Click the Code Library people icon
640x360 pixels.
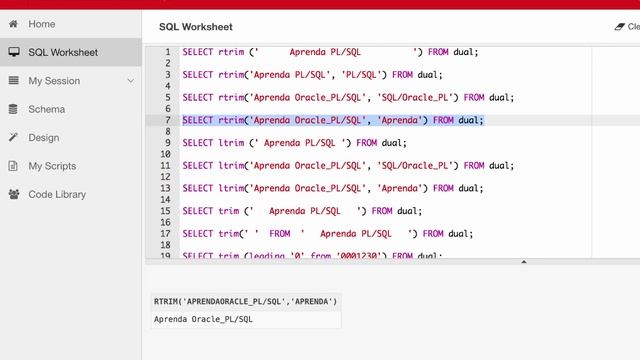coord(13,194)
